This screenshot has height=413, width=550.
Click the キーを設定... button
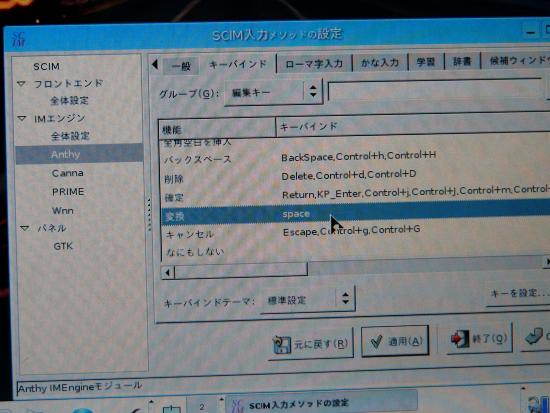point(519,294)
